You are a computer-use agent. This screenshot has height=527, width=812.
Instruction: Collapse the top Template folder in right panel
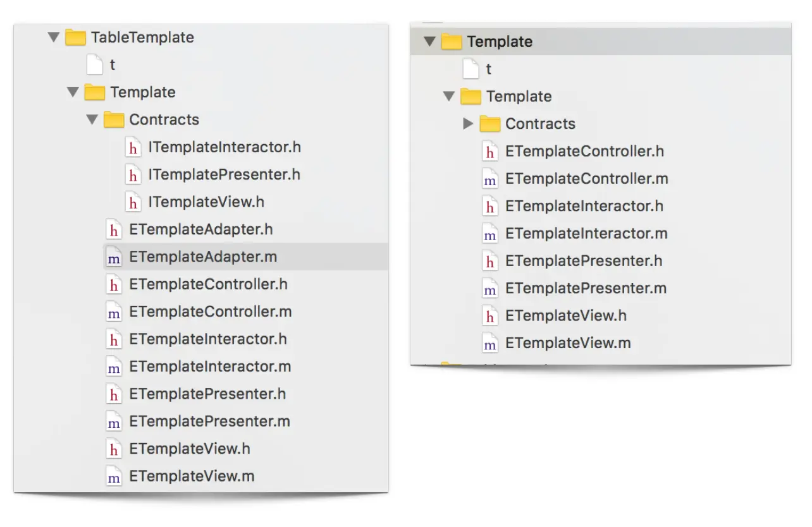click(430, 42)
